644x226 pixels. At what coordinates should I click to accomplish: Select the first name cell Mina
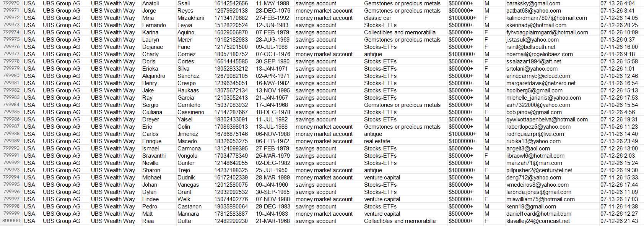[x=159, y=18]
